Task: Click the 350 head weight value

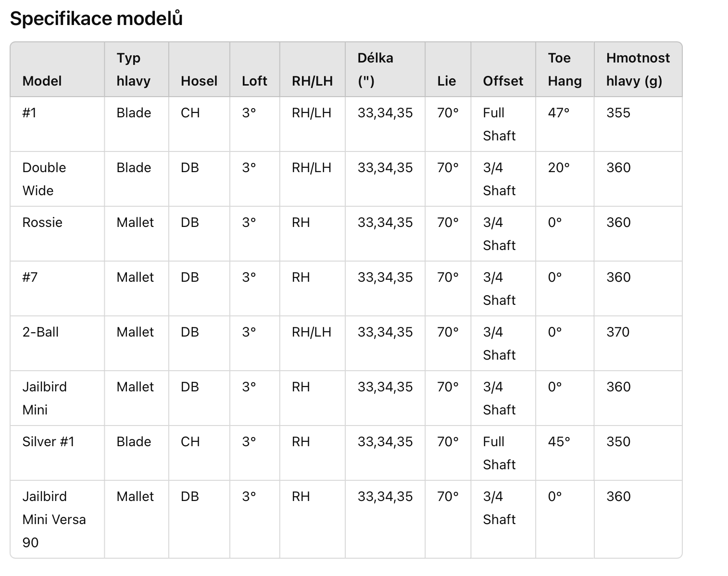Action: (x=618, y=441)
